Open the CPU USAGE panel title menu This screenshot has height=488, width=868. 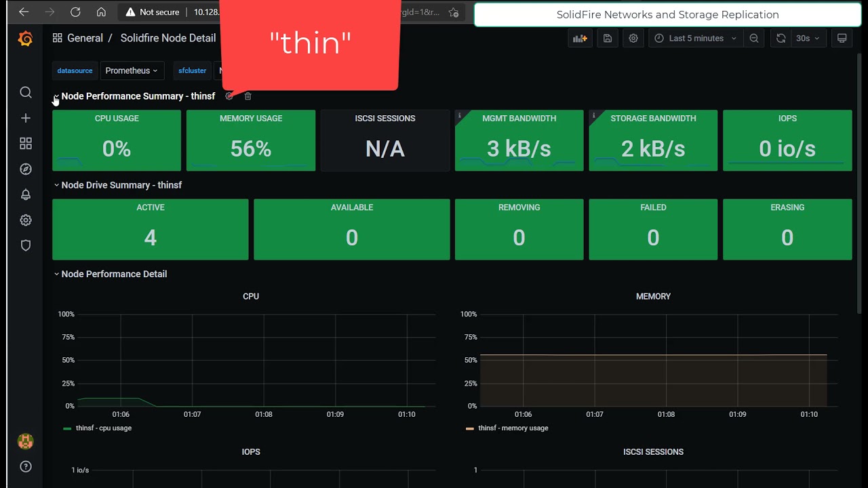click(x=117, y=119)
